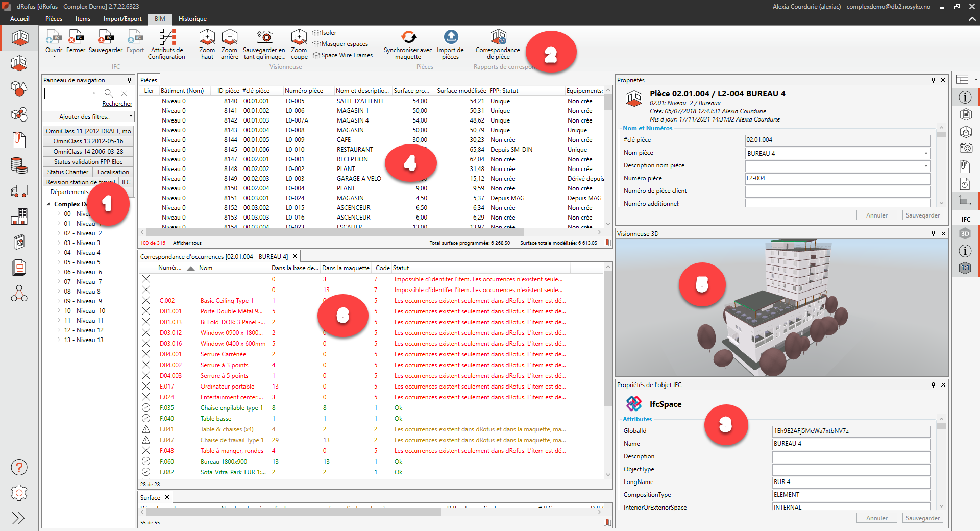This screenshot has width=980, height=531.
Task: Click the Rechercher link
Action: click(117, 104)
